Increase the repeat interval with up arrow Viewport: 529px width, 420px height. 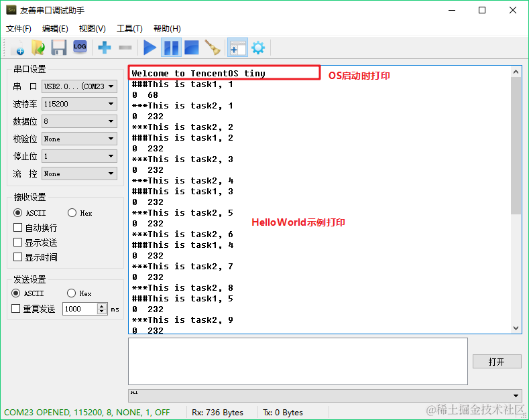click(102, 306)
